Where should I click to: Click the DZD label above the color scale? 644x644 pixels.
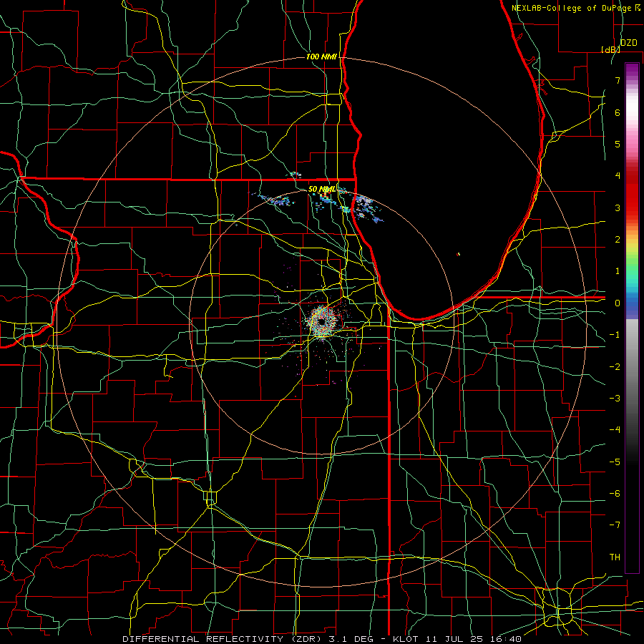(x=628, y=43)
